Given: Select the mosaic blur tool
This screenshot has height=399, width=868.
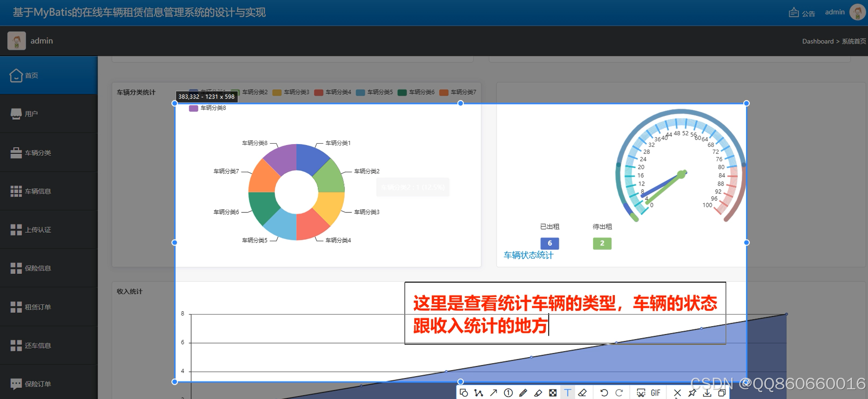Looking at the screenshot, I should tap(552, 393).
